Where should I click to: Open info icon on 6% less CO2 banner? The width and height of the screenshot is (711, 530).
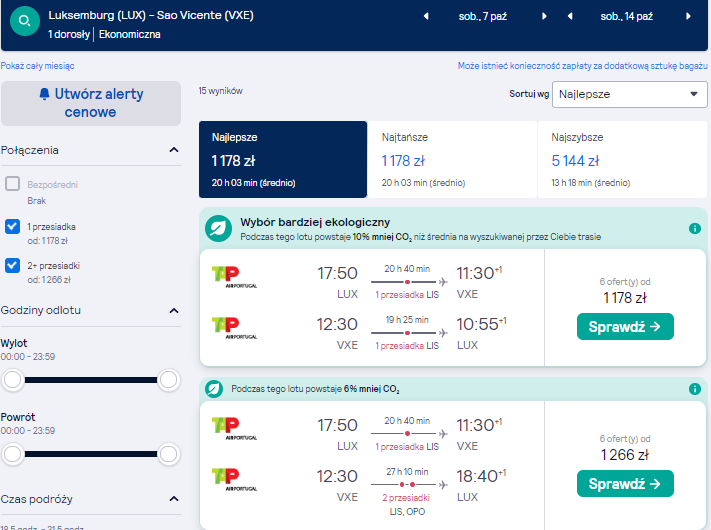point(695,389)
